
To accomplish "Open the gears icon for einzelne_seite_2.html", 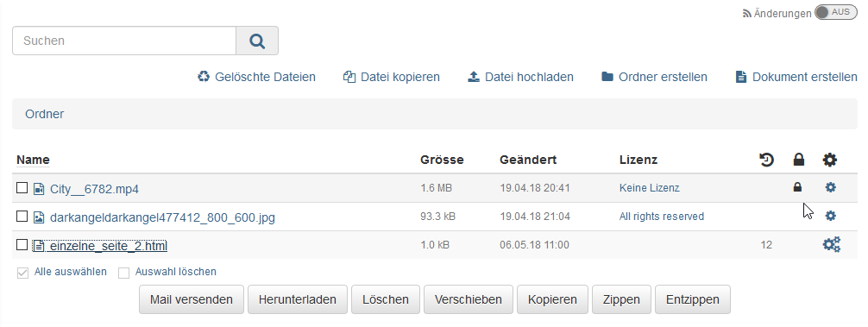I will [x=832, y=244].
